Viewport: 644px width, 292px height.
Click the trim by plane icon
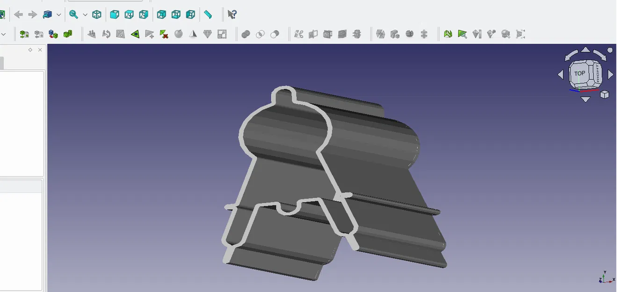328,34
